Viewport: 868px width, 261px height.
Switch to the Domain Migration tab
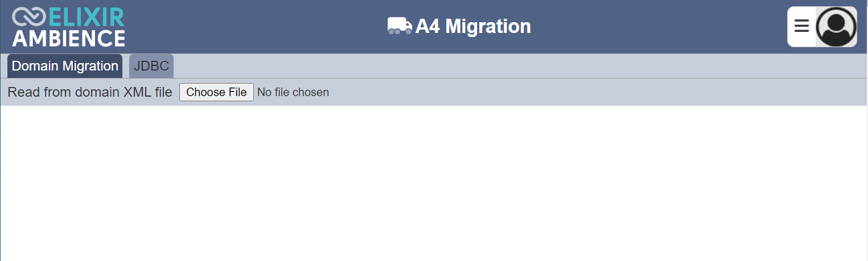pyautogui.click(x=65, y=66)
